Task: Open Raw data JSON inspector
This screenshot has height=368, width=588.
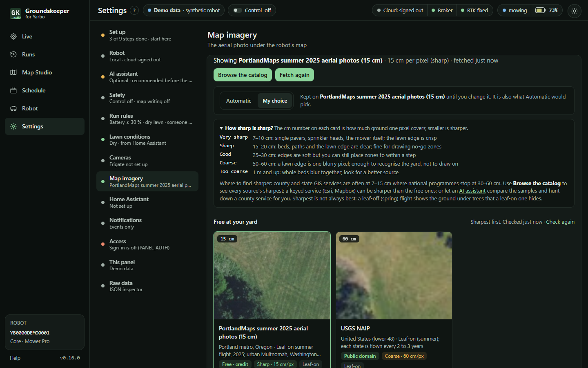Action: click(147, 286)
